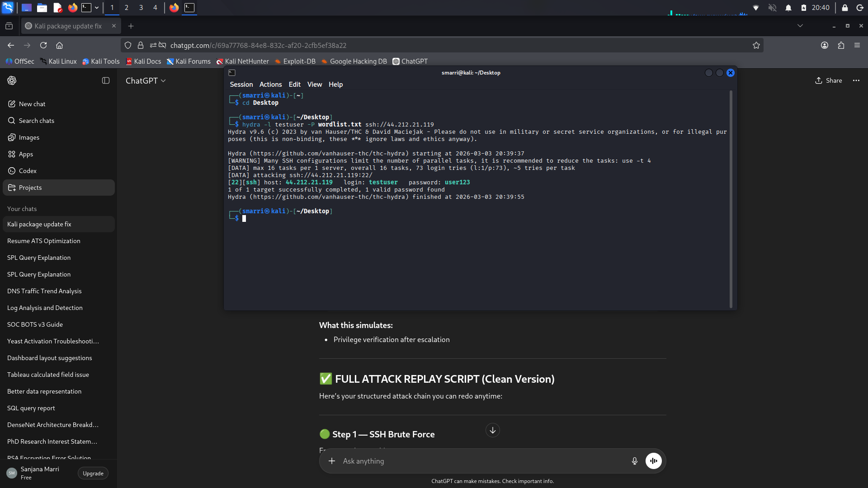Open the Projects section in sidebar
This screenshot has width=868, height=488.
tap(31, 188)
